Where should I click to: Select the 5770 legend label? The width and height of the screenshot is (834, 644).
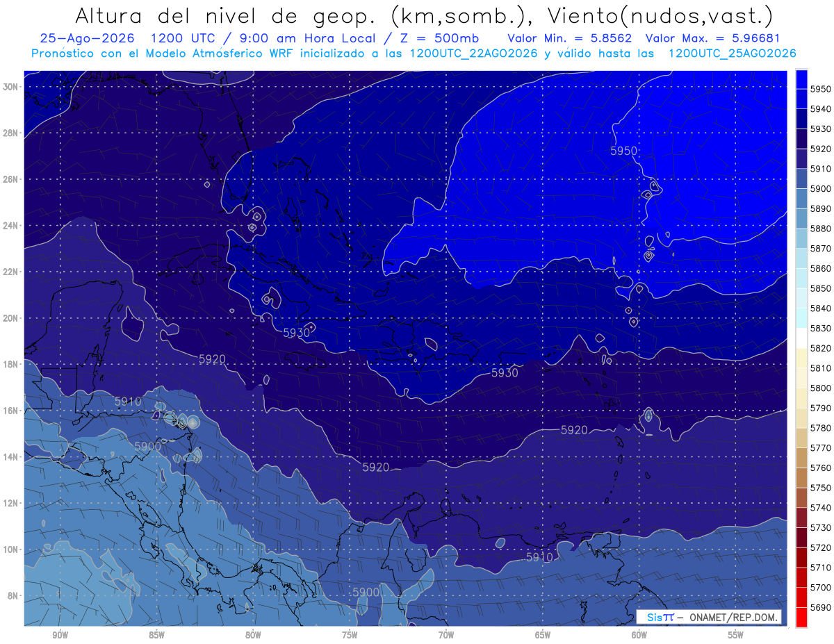pos(821,448)
